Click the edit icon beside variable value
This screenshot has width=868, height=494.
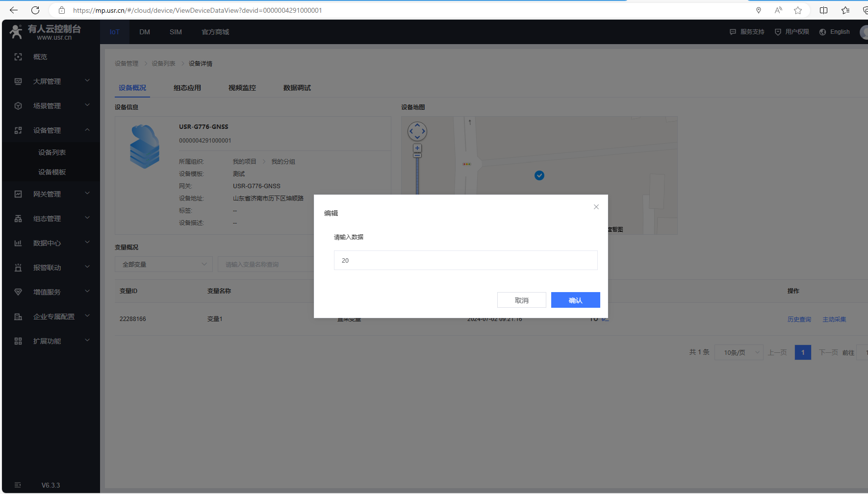[605, 319]
